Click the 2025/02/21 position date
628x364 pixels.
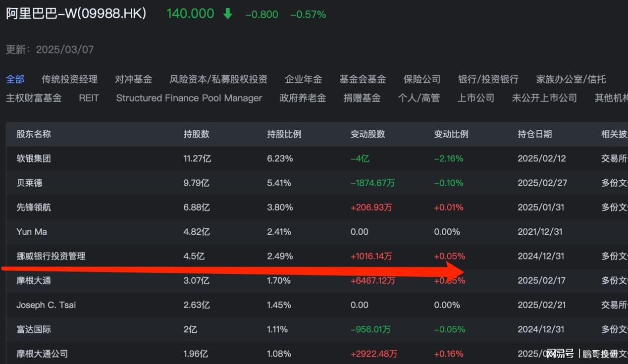541,305
